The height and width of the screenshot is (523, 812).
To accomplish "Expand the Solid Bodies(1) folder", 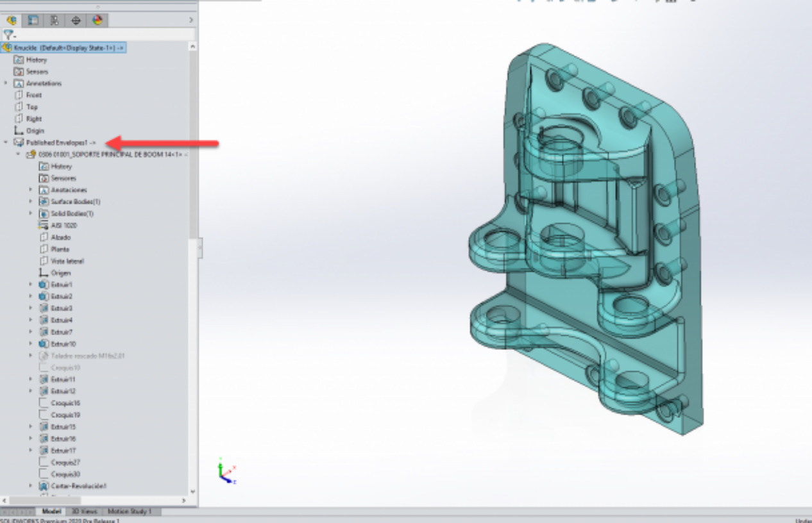I will coord(31,213).
